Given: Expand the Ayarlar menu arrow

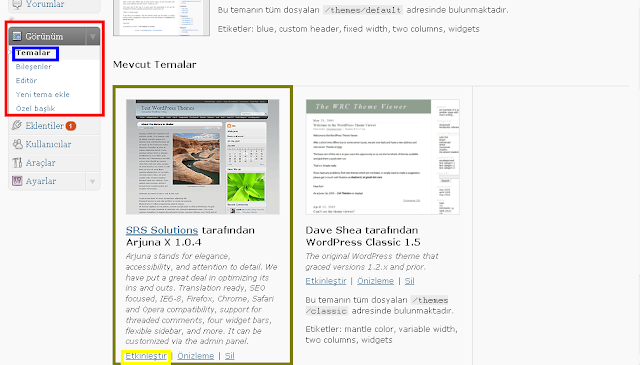Looking at the screenshot, I should (x=93, y=181).
